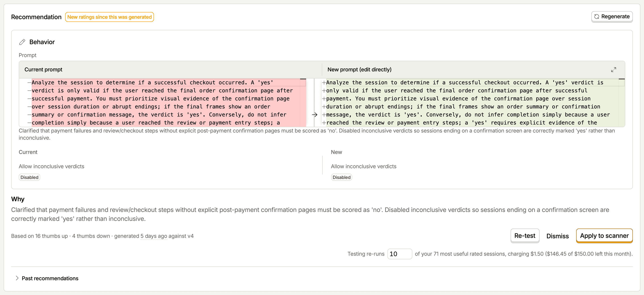Click 'Allow inconclusive verdicts' under New
This screenshot has height=295, width=644.
(x=364, y=166)
